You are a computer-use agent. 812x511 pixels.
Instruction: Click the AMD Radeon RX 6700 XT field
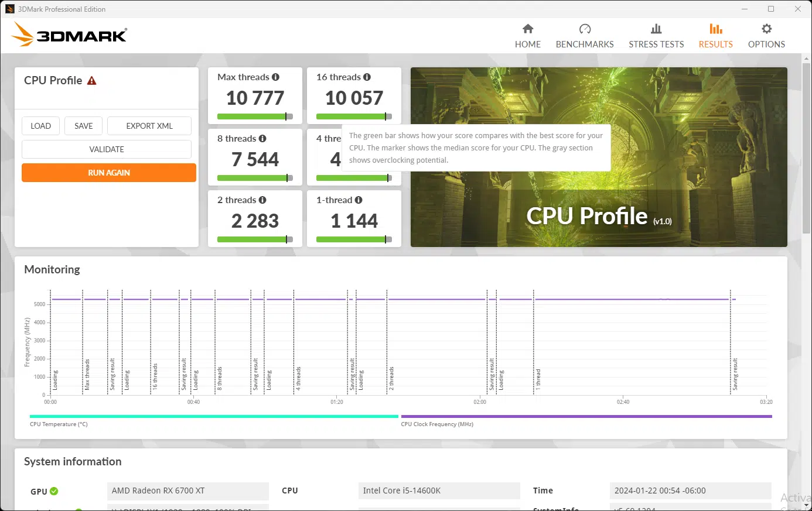(188, 491)
